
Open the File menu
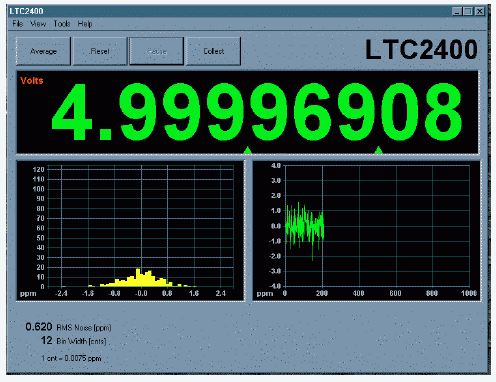tap(18, 24)
